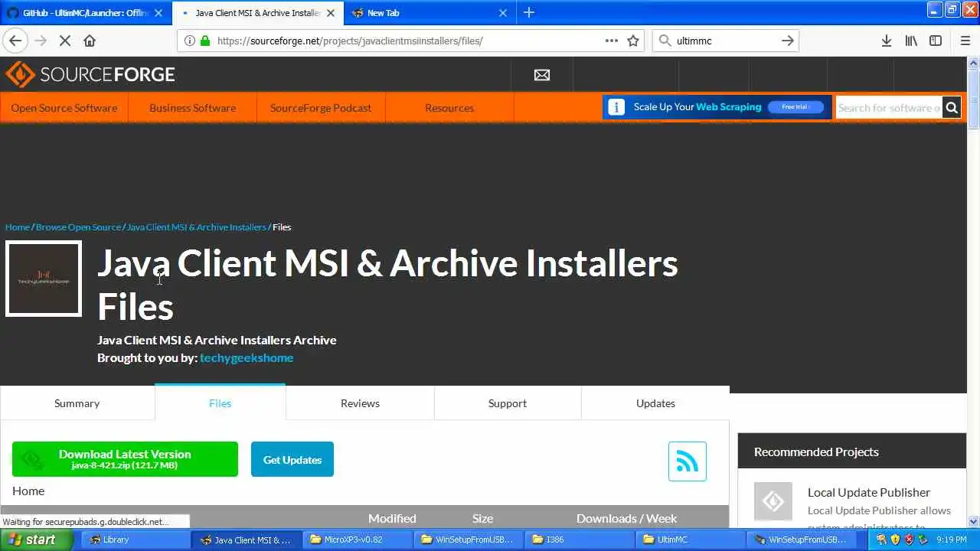Viewport: 980px width, 551px height.
Task: Open the Local Update Publisher project link
Action: click(x=869, y=492)
